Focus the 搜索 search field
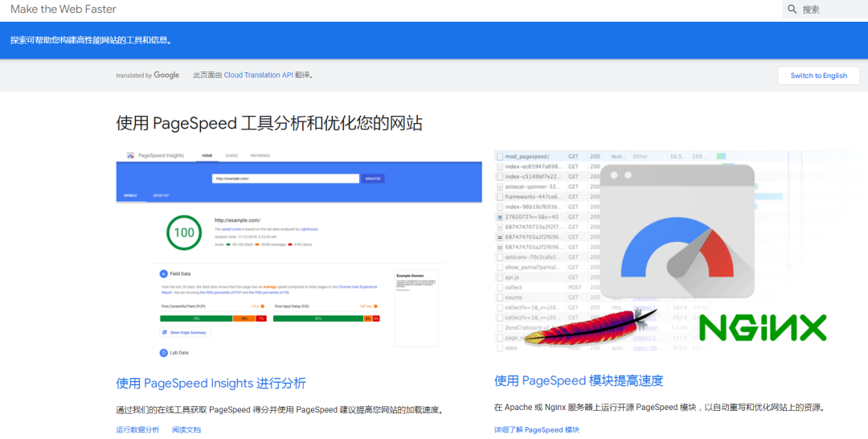The height and width of the screenshot is (439, 868). (x=825, y=10)
